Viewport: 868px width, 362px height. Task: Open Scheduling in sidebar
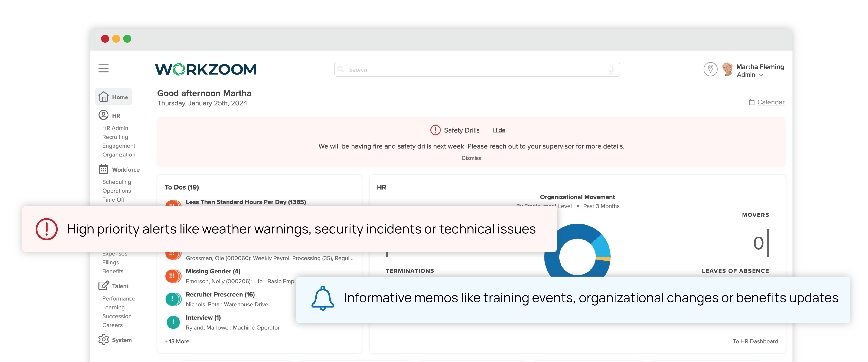(117, 182)
